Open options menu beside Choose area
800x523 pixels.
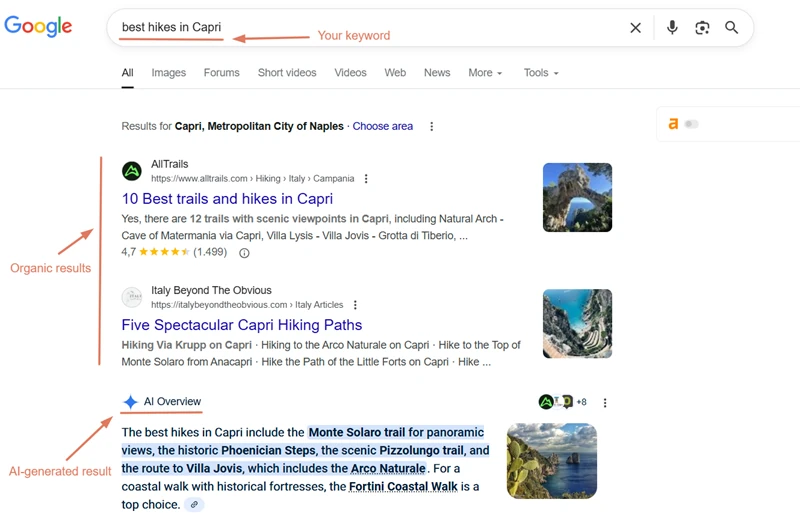pos(432,126)
